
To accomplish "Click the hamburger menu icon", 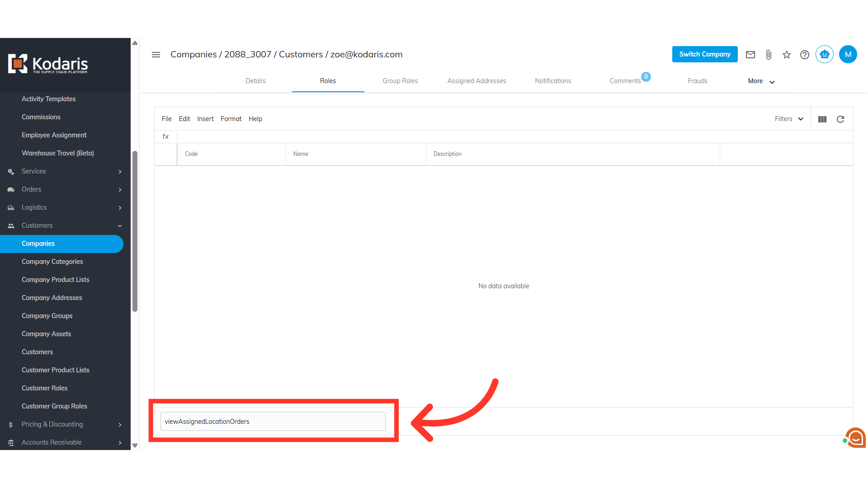I will 156,55.
